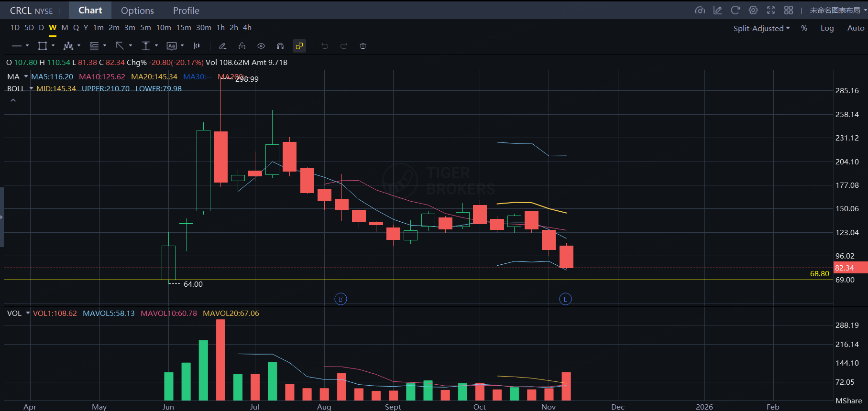
Task: Expand the MA indicator dropdown arrow
Action: (x=26, y=76)
